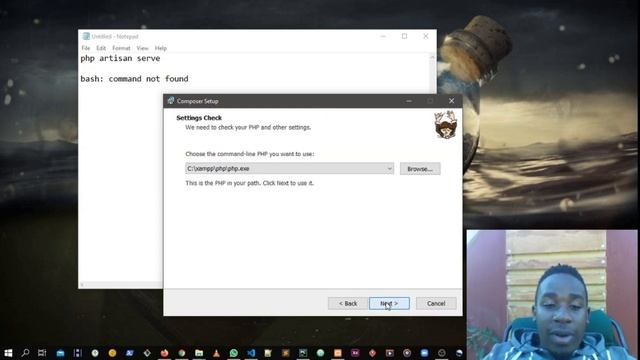Click the 'bash: command not found' text
The image size is (640, 360).
tap(134, 79)
